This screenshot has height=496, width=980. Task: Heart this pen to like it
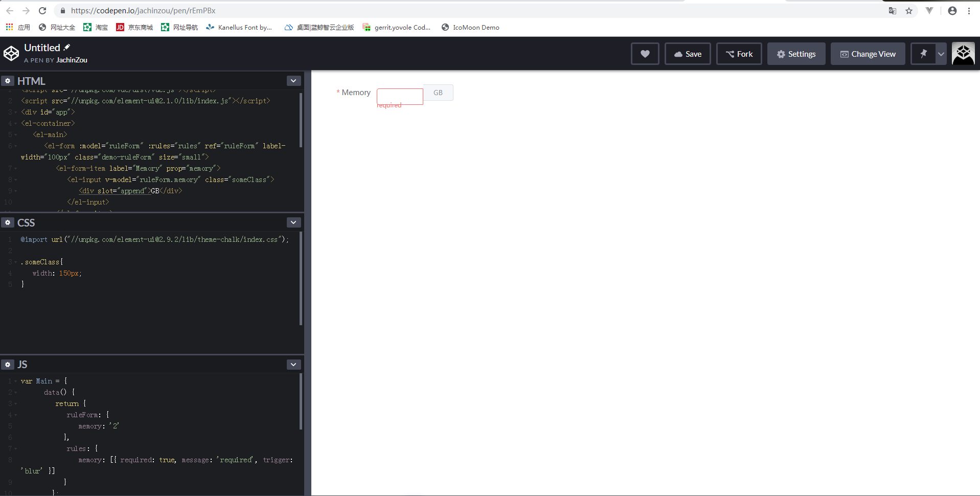point(645,54)
